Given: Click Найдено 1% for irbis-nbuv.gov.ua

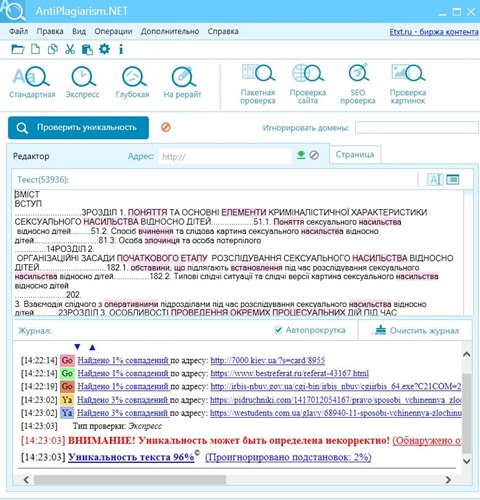Looking at the screenshot, I should 123,386.
